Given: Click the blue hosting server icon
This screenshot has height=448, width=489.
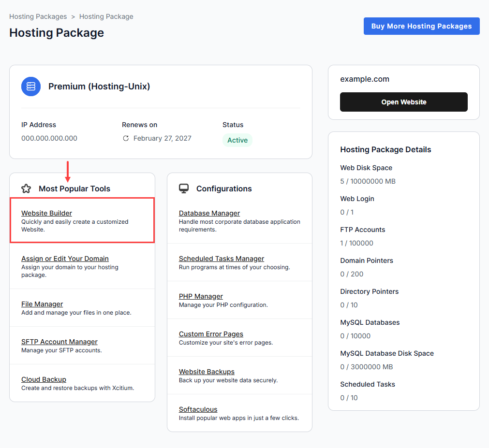Looking at the screenshot, I should point(31,87).
